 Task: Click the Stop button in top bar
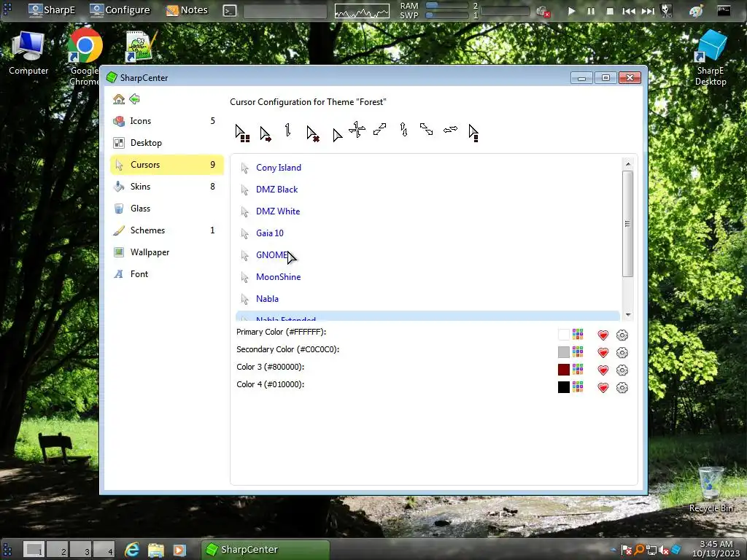coord(610,11)
